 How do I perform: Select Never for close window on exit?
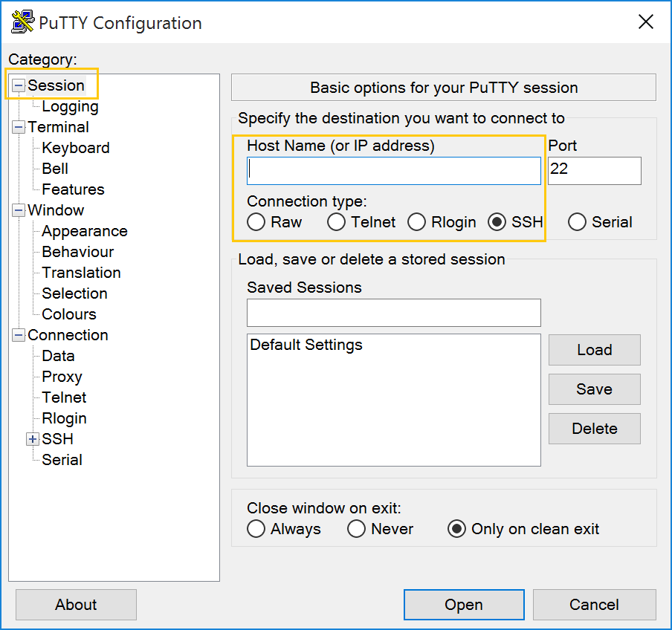pyautogui.click(x=356, y=528)
